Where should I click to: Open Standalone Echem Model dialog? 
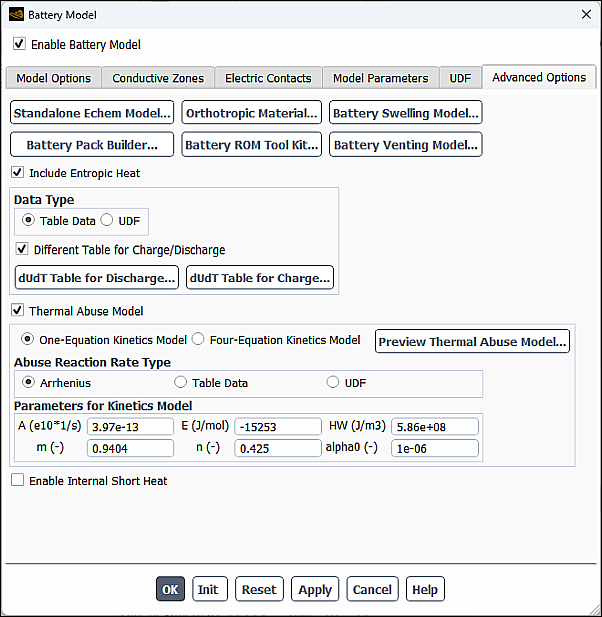pyautogui.click(x=92, y=113)
